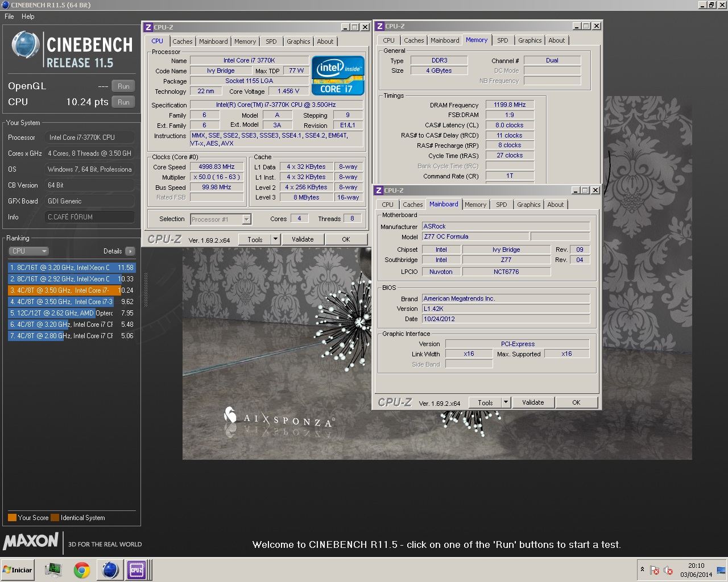The height and width of the screenshot is (582, 728).
Task: Click the Cinebench taskbar icon
Action: pos(110,570)
